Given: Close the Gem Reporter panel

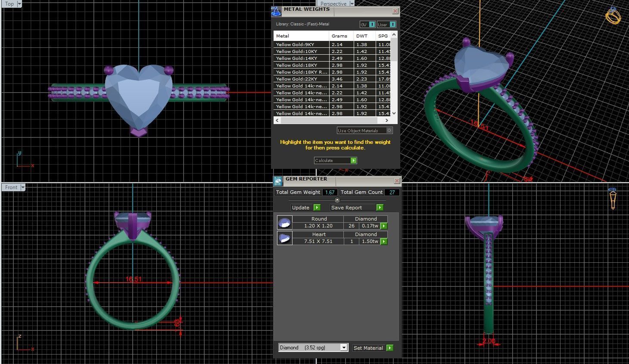Looking at the screenshot, I should click(x=397, y=180).
